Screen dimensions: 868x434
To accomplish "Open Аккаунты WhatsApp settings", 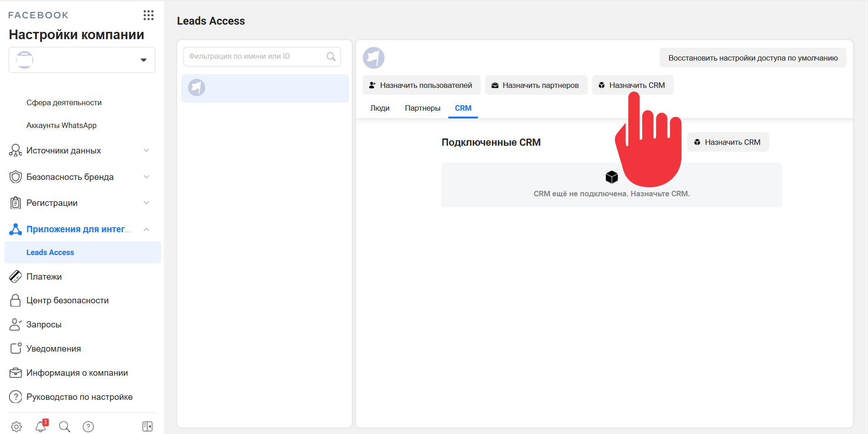I will (61, 125).
